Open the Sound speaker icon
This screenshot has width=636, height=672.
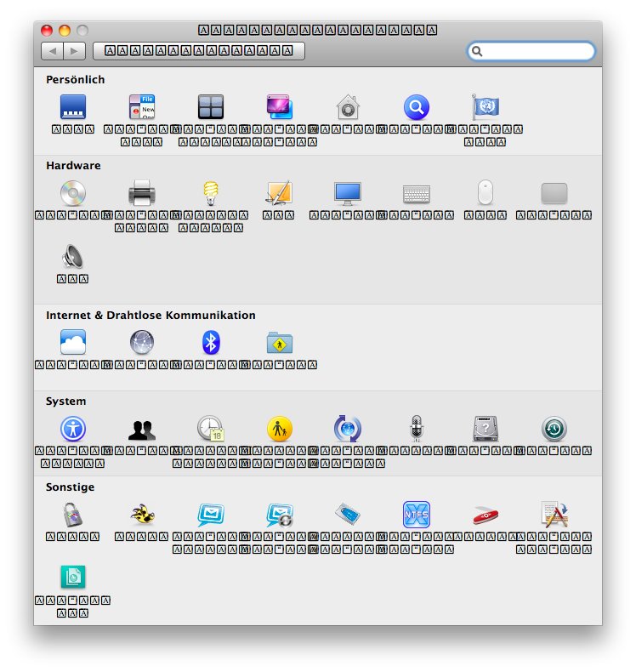tap(73, 257)
